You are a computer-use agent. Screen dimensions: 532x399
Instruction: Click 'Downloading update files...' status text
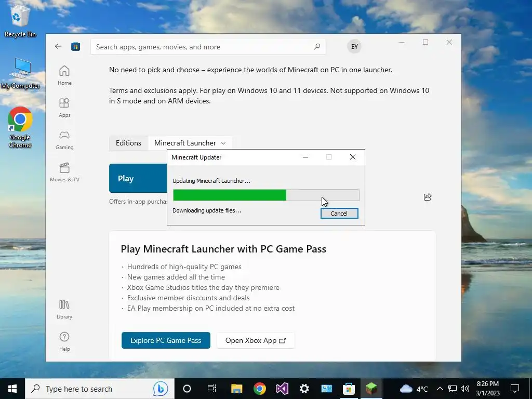pos(207,210)
